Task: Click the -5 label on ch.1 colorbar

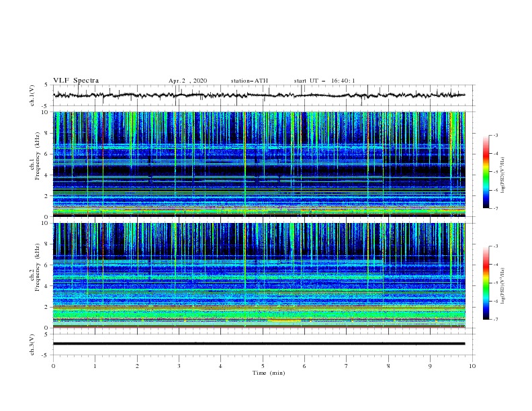Action: pyautogui.click(x=496, y=172)
